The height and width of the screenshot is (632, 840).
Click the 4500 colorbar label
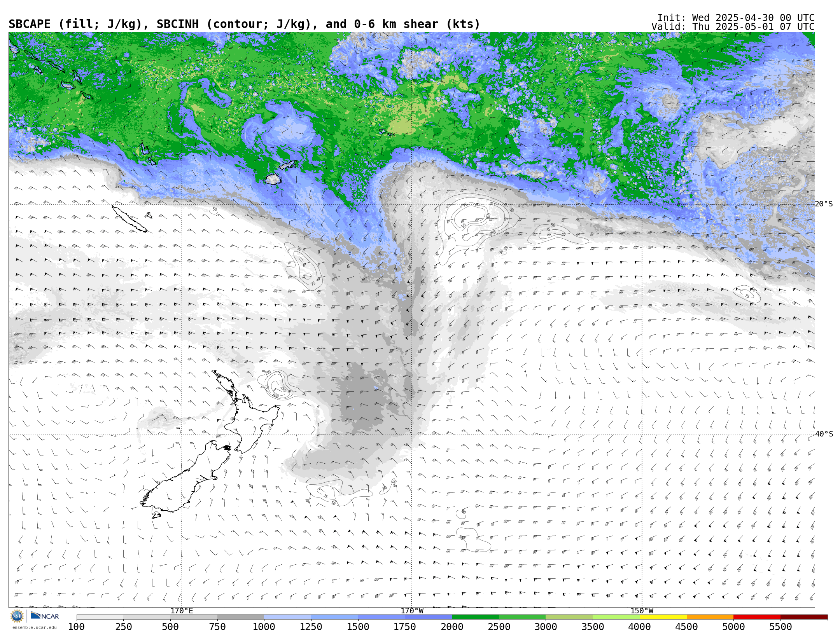coord(686,627)
